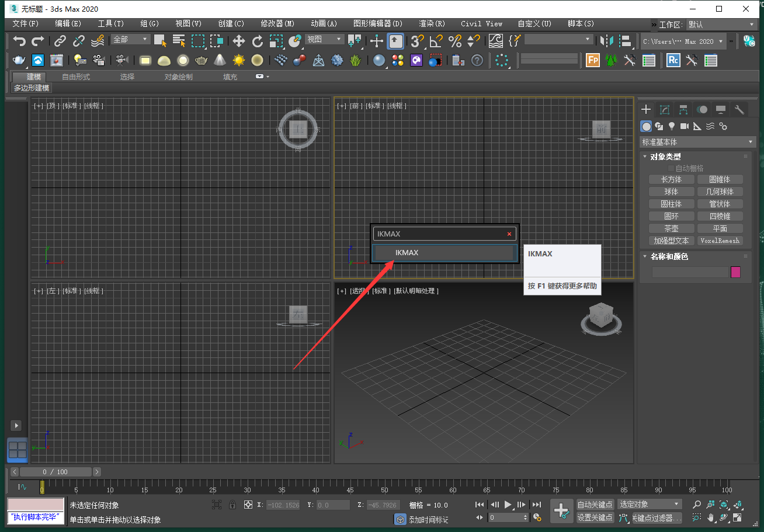Toggle the Percent Snap icon

[455, 41]
